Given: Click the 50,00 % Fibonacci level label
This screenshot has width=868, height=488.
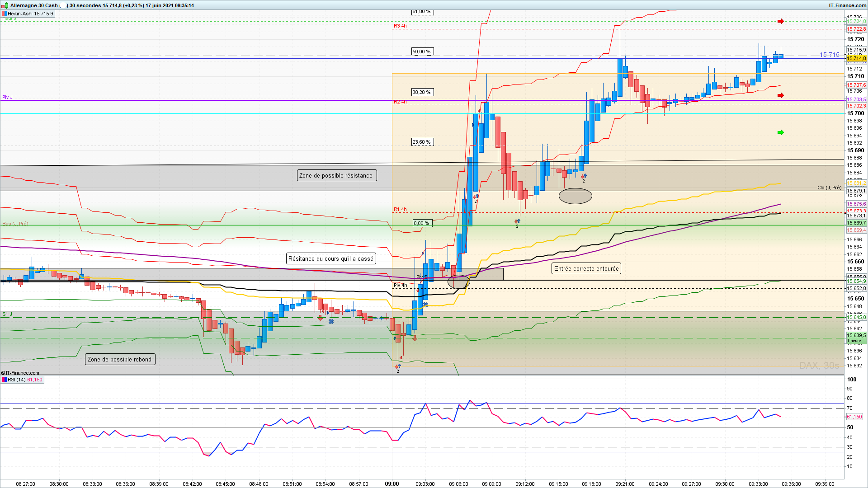Looking at the screenshot, I should (x=422, y=52).
